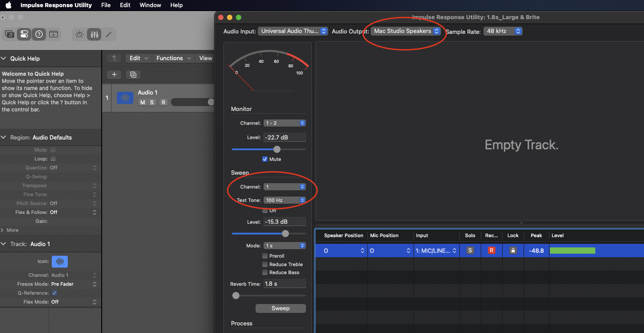This screenshot has height=333, width=644.
Task: Check the Reduce Bass option
Action: click(265, 272)
